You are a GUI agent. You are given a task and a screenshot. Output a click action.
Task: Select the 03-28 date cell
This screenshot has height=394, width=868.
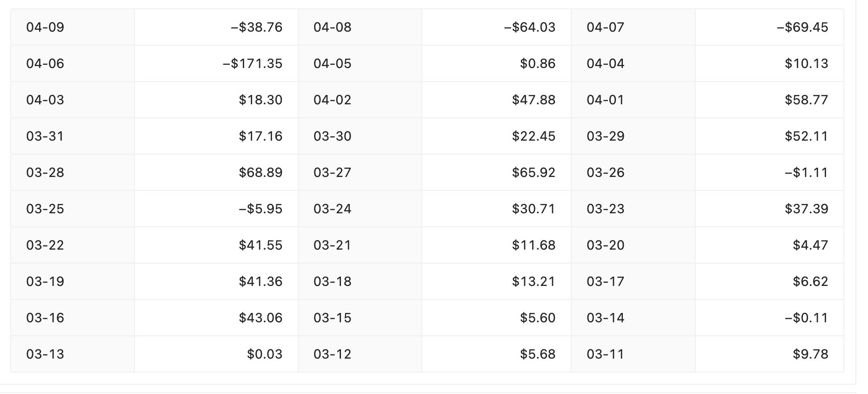pos(73,172)
